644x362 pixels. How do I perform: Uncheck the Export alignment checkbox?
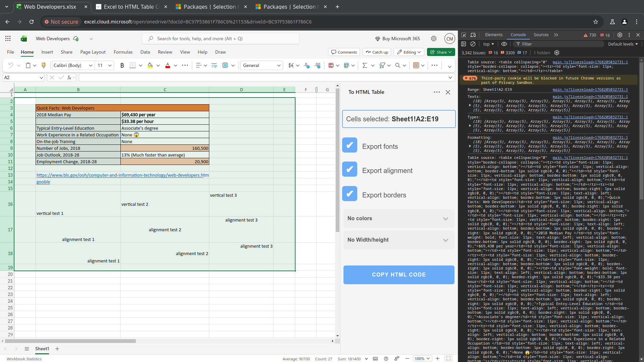coord(350,169)
